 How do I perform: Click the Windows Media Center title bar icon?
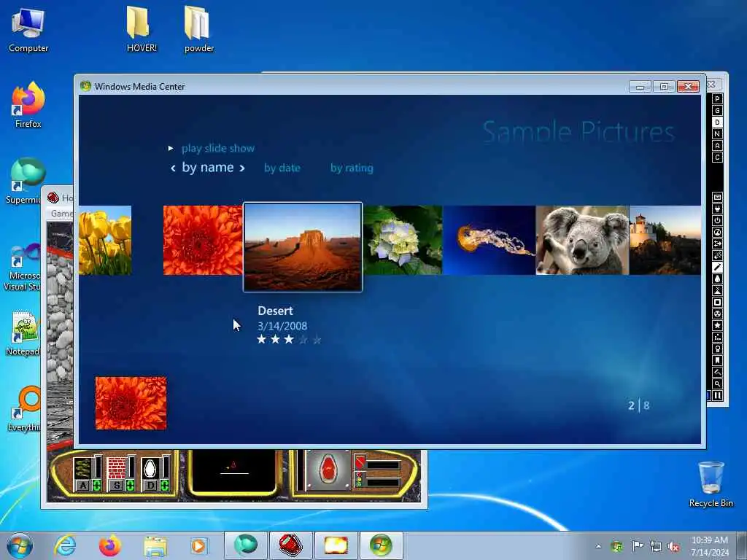86,86
